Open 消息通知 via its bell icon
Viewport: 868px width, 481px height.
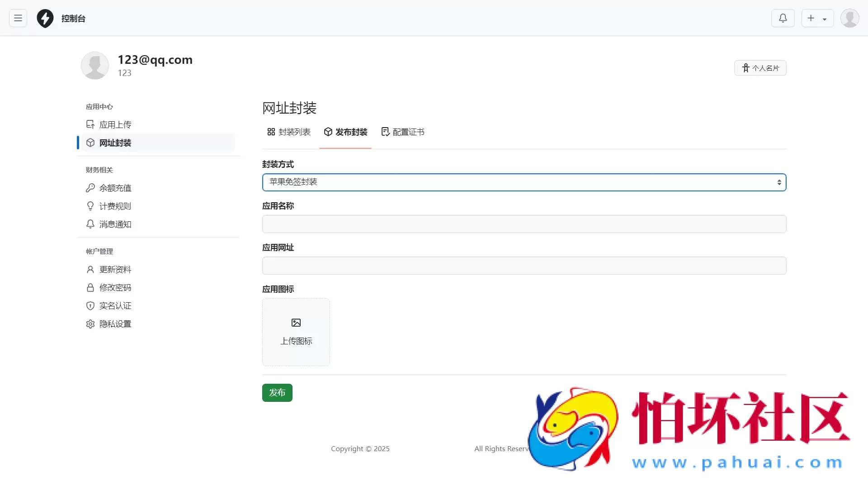point(90,224)
